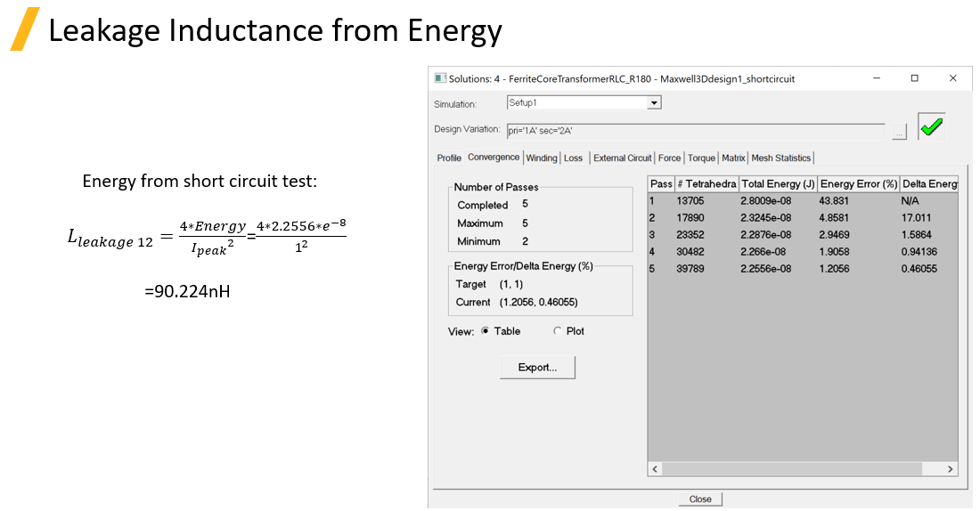Image resolution: width=980 pixels, height=511 pixels.
Task: Switch to the Matrix tab
Action: click(x=733, y=158)
